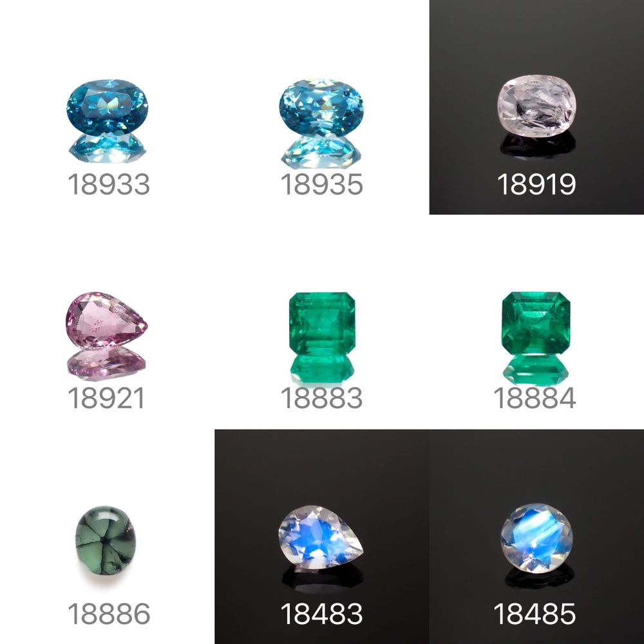Click the reflection beneath emerald 18884

(536, 369)
